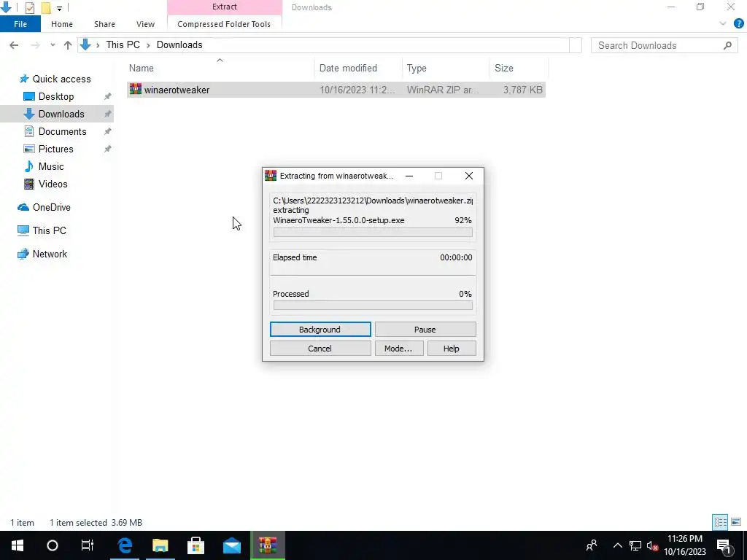Open the Quick Access Toolbar customize dropdown
The height and width of the screenshot is (560, 747).
point(59,8)
